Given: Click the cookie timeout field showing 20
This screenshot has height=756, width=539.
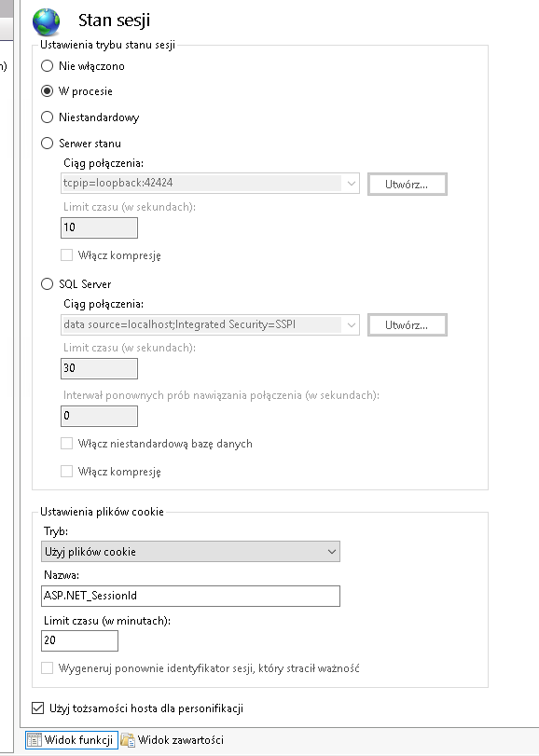Looking at the screenshot, I should 79,640.
